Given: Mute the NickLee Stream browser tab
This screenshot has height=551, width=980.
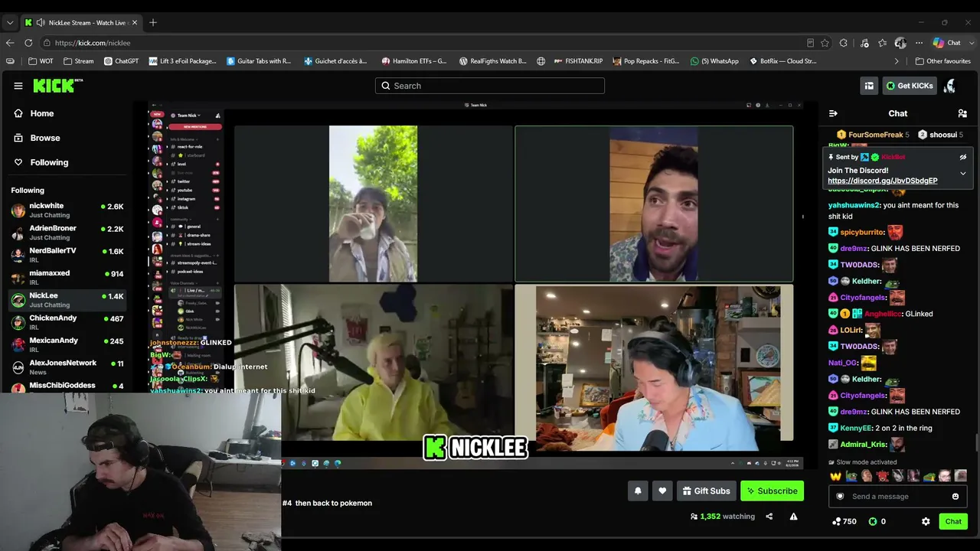Looking at the screenshot, I should click(40, 23).
